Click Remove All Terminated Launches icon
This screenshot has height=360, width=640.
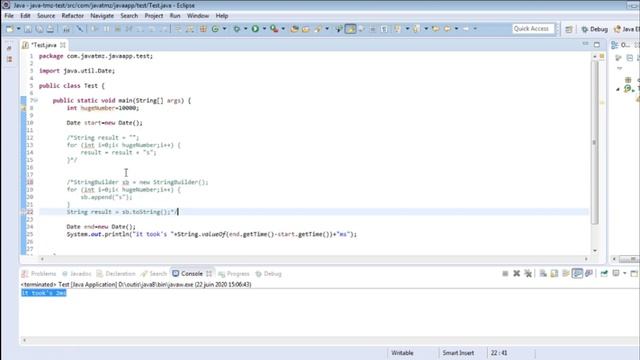pos(528,273)
